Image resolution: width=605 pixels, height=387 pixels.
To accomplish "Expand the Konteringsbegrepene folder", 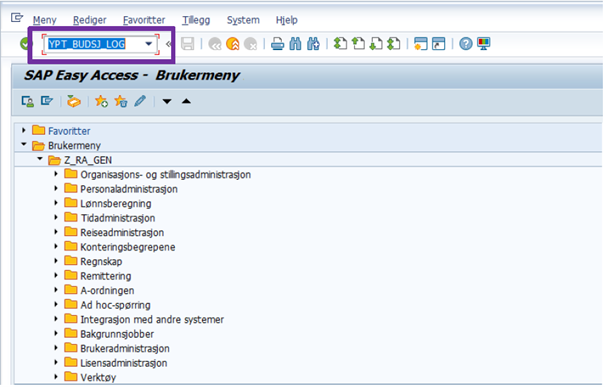I will click(56, 247).
